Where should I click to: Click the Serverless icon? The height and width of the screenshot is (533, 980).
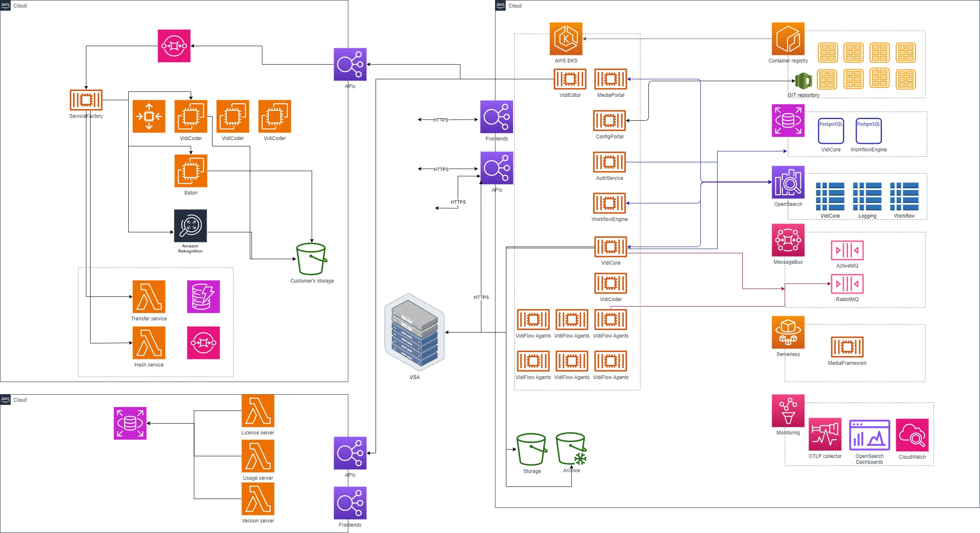[x=788, y=332]
